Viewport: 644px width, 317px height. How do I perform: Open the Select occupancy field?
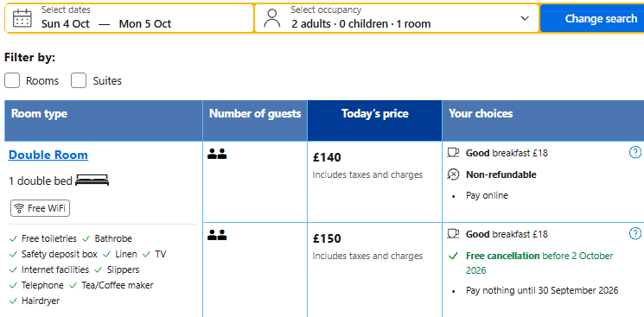tap(397, 18)
